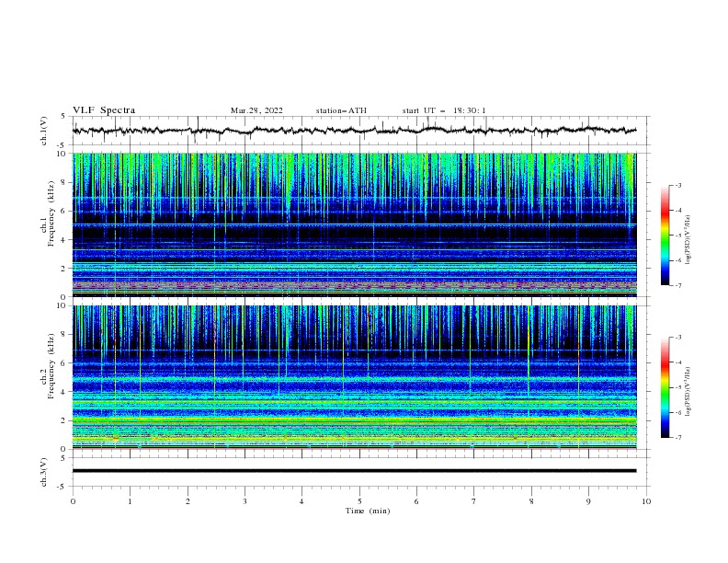
Task: Click the "VLF Spectra" plot title
Action: click(x=104, y=110)
